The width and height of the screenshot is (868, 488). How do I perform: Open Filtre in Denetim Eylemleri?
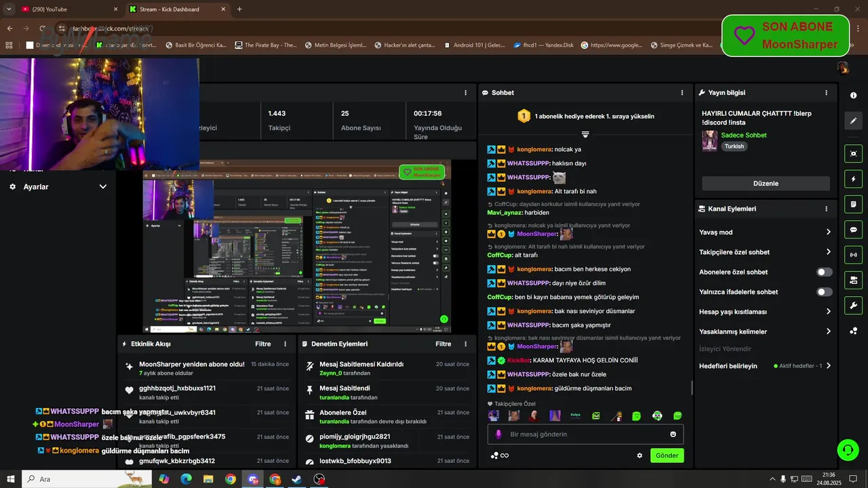point(443,344)
